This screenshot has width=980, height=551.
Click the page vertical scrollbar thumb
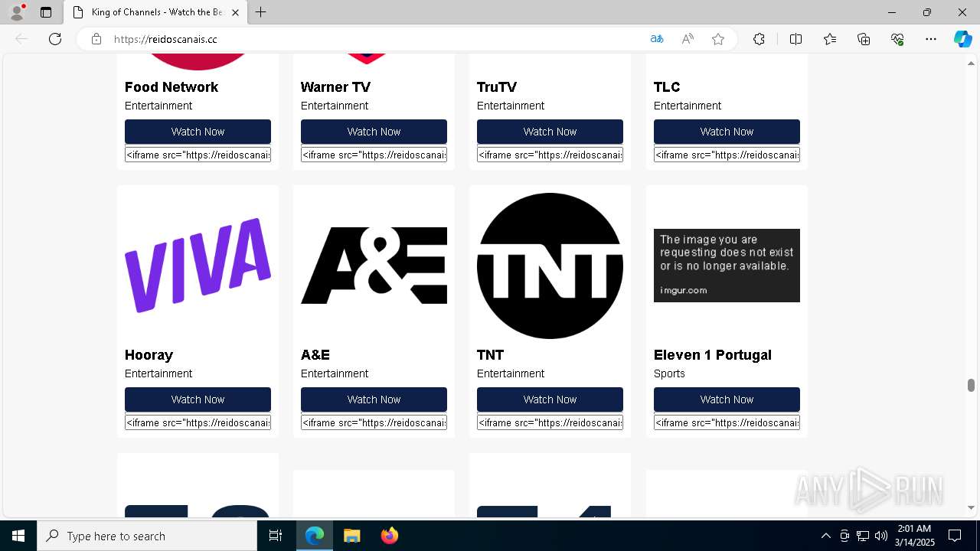(971, 384)
